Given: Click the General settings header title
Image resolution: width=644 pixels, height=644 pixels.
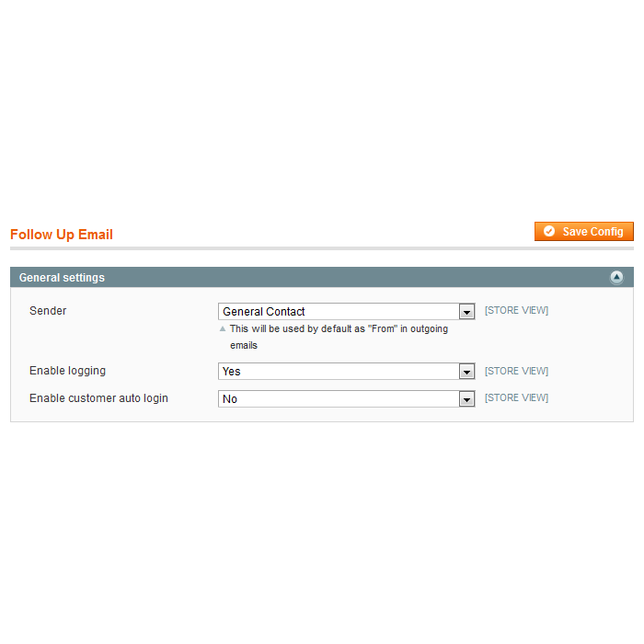Looking at the screenshot, I should point(62,278).
